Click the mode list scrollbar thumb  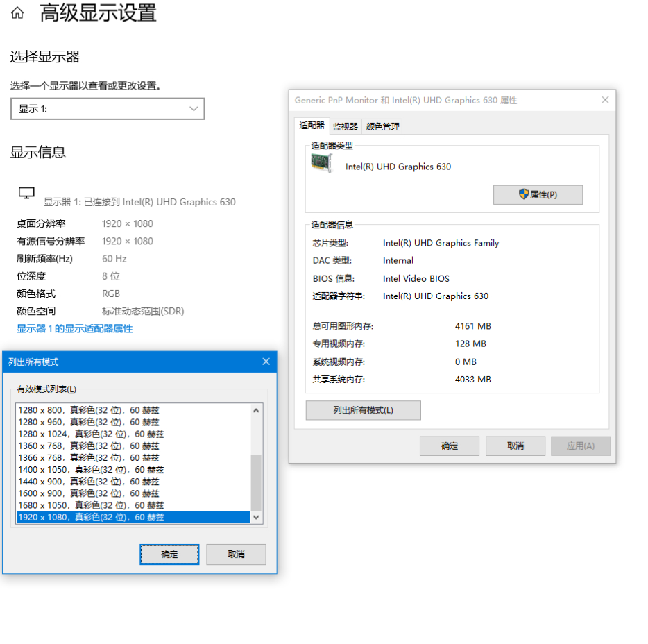256,483
